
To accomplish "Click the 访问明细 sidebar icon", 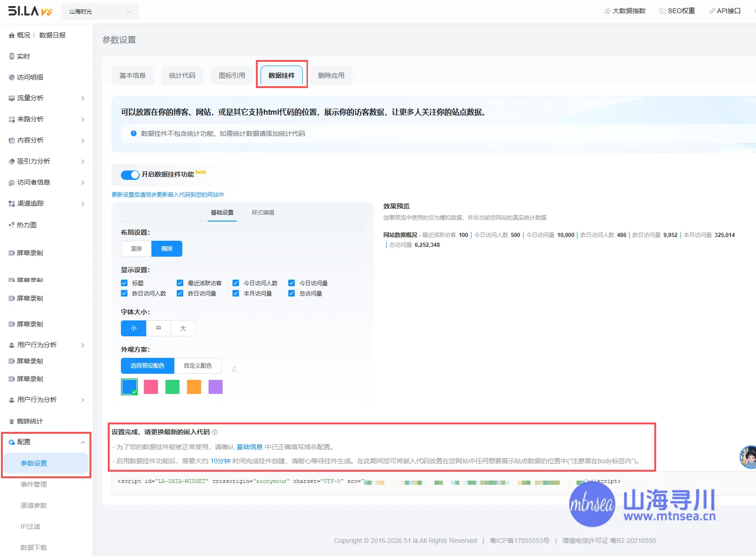I will coord(12,77).
